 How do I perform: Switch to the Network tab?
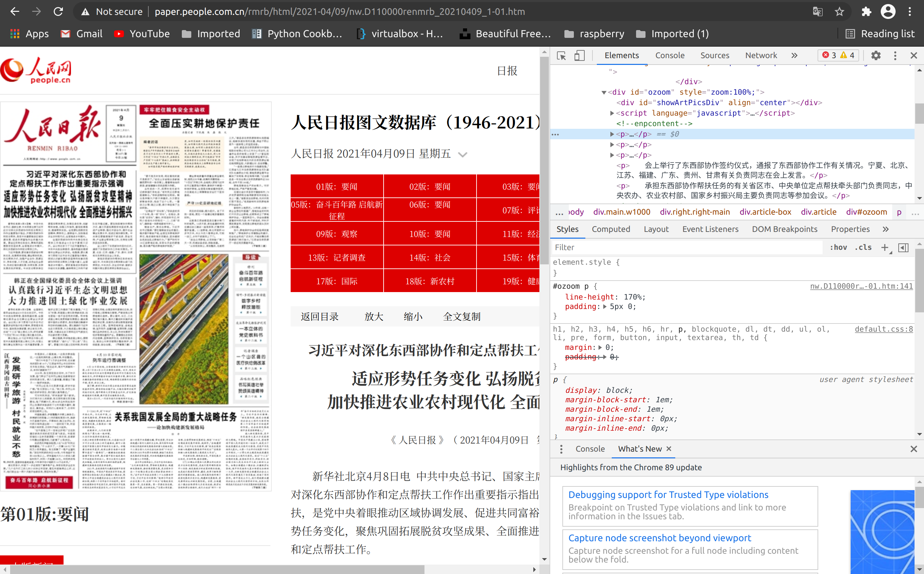761,55
